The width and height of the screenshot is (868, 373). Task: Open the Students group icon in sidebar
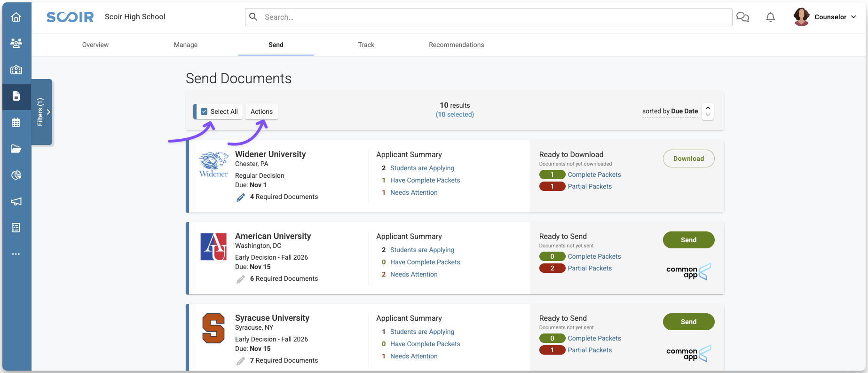[16, 43]
